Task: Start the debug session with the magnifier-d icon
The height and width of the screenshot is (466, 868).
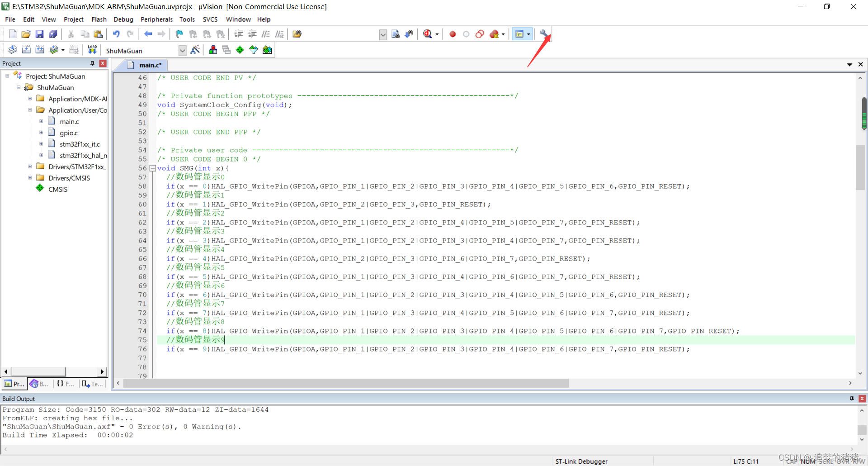Action: [x=427, y=34]
